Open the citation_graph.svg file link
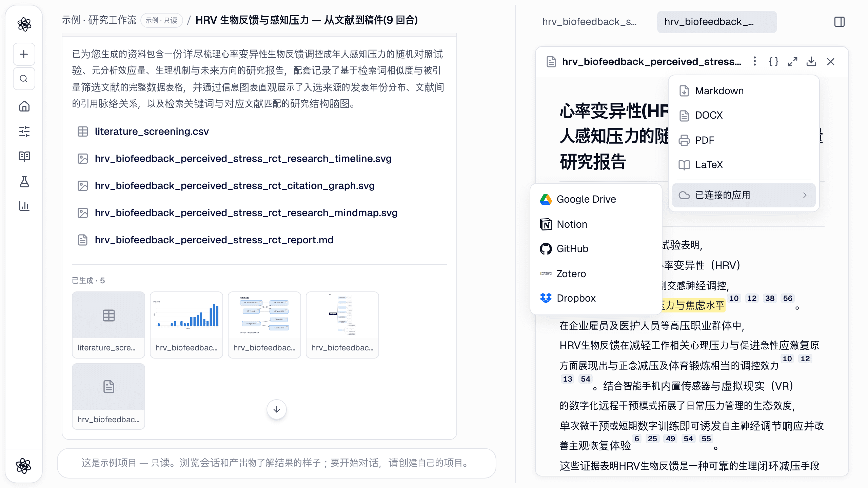 click(x=235, y=186)
